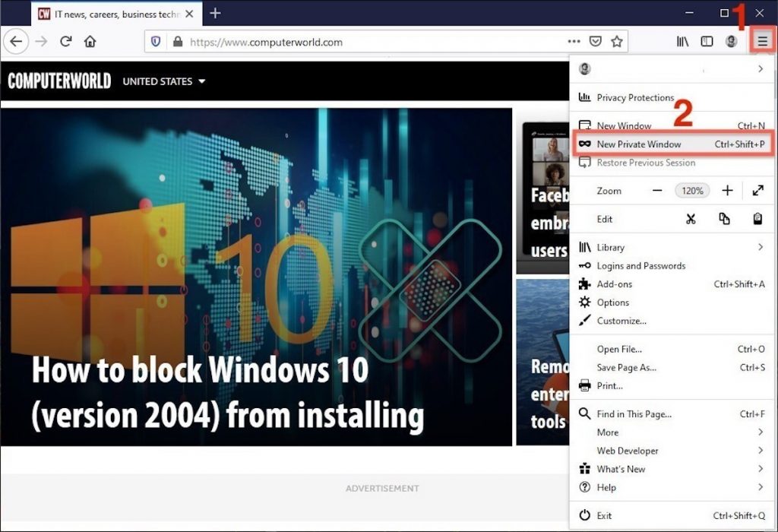Open the Library toolbar icon
The image size is (778, 532).
(682, 42)
